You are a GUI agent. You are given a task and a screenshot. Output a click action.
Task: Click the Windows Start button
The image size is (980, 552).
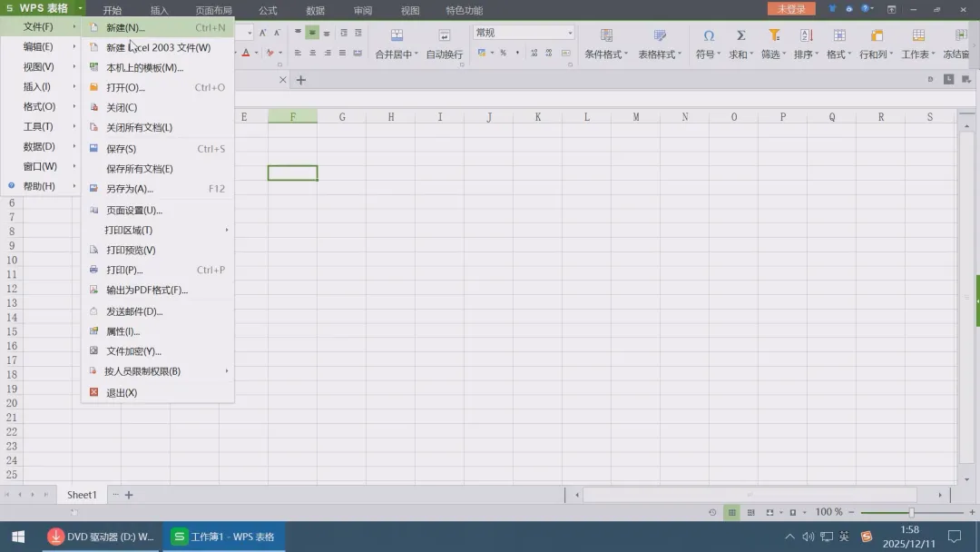pyautogui.click(x=18, y=537)
